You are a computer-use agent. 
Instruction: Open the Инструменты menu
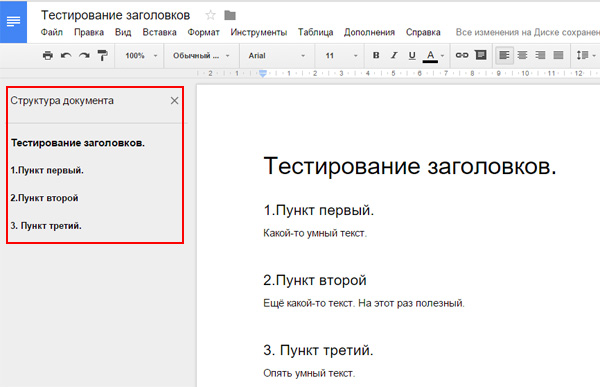click(x=259, y=33)
